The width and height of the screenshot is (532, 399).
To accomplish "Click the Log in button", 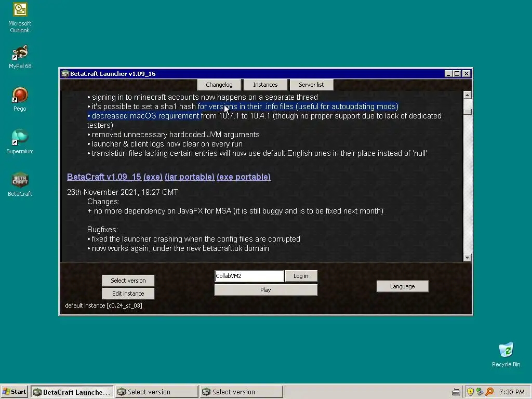I will click(x=301, y=276).
